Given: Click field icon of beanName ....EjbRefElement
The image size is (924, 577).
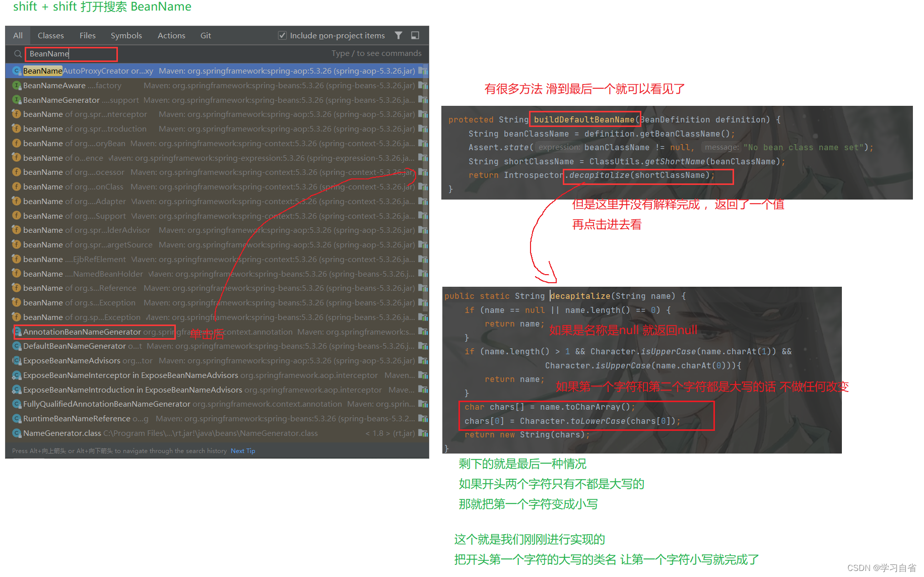Looking at the screenshot, I should (x=17, y=260).
